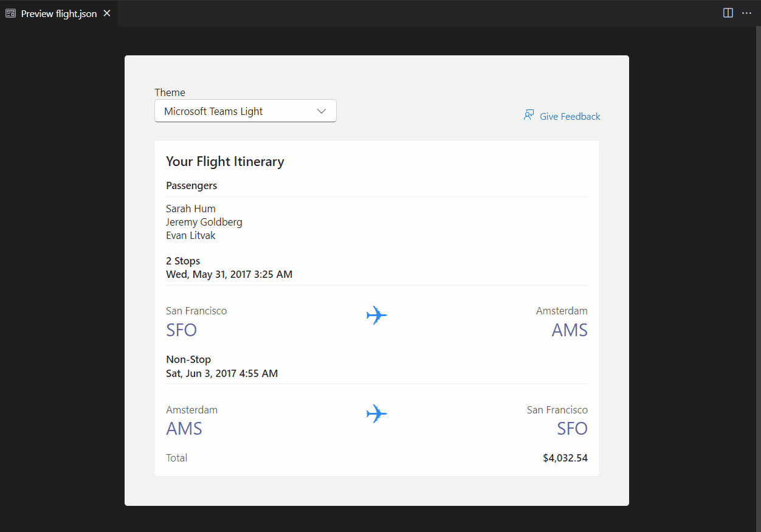Image resolution: width=761 pixels, height=532 pixels.
Task: Select passenger Jeremy Goldberg
Action: 204,222
